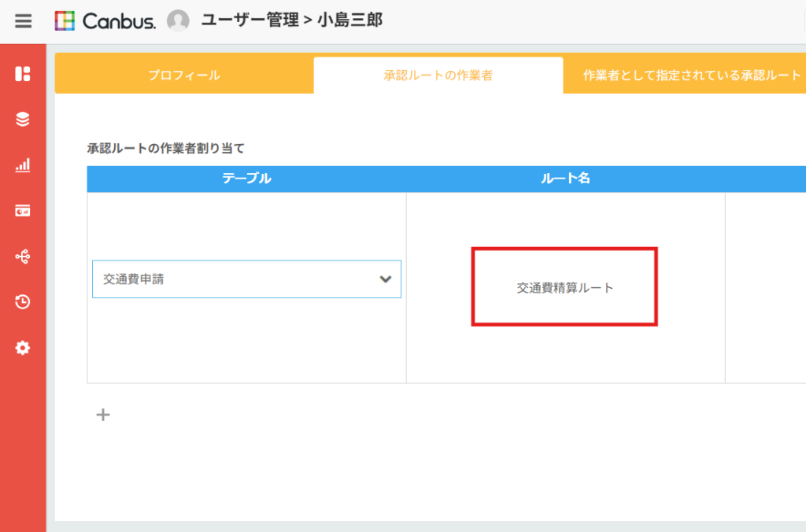Image resolution: width=806 pixels, height=532 pixels.
Task: Open the settings gear in the sidebar
Action: click(23, 348)
